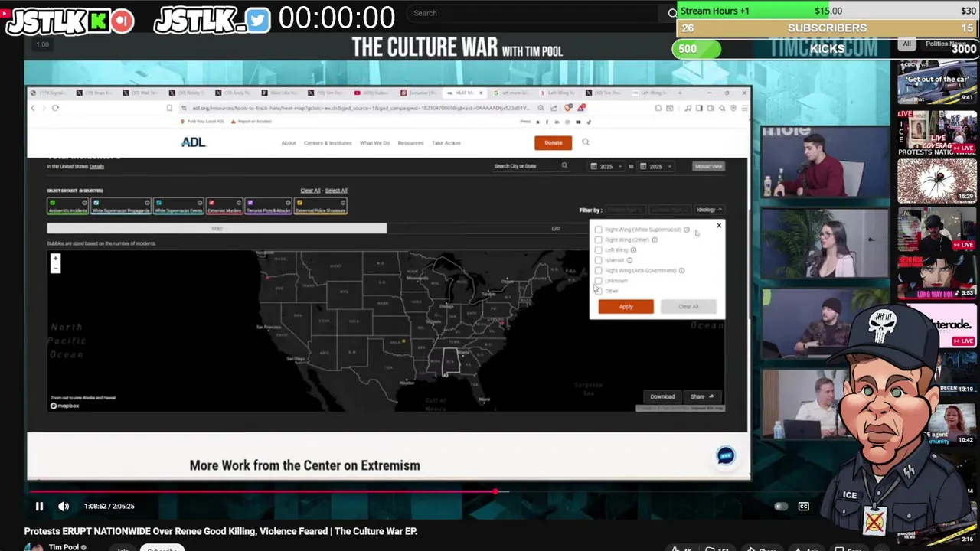Screen dimensions: 980x551
Task: Open the Take Action menu
Action: pyautogui.click(x=446, y=143)
